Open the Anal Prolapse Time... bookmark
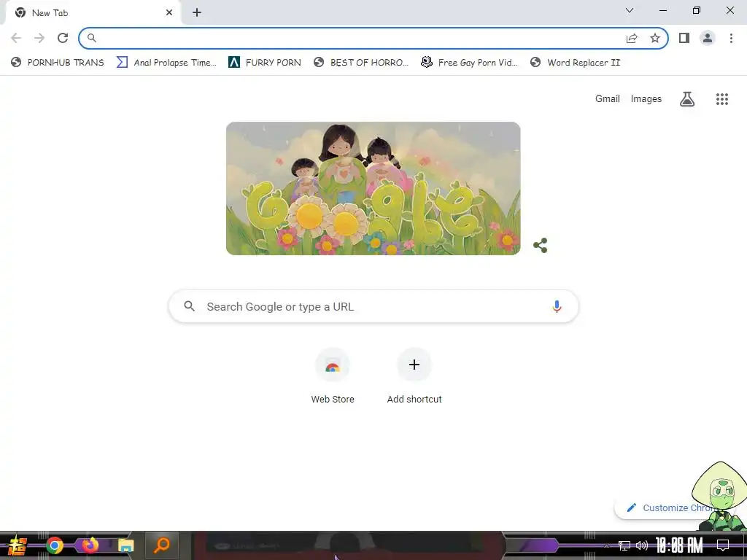 (x=166, y=63)
